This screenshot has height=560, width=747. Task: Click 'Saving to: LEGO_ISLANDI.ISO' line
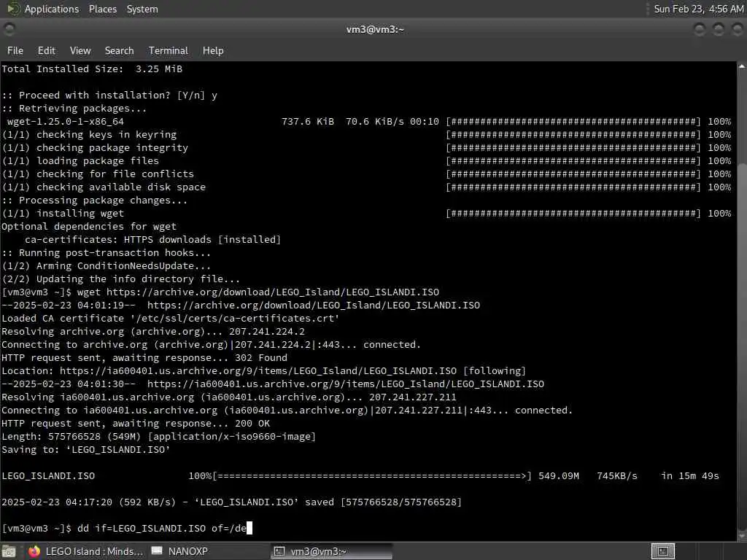[x=86, y=449]
